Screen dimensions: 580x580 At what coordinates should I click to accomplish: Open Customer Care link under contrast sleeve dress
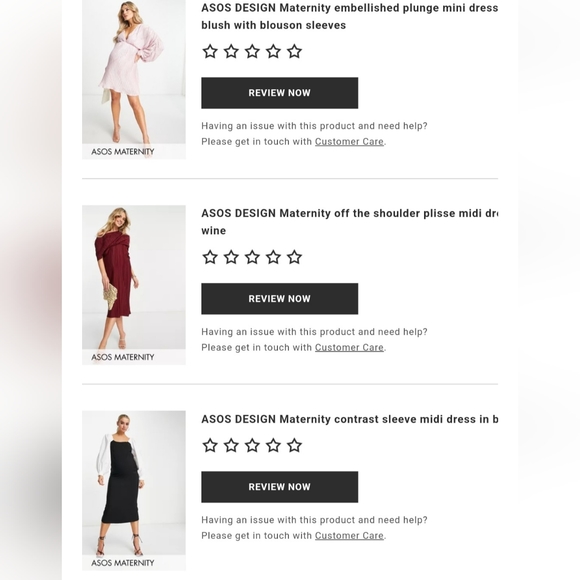click(x=349, y=536)
